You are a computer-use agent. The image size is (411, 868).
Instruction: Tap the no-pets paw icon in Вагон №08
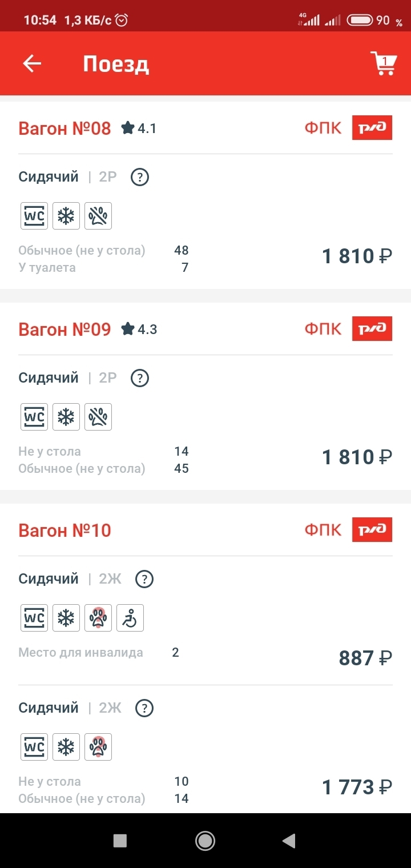pos(98,216)
